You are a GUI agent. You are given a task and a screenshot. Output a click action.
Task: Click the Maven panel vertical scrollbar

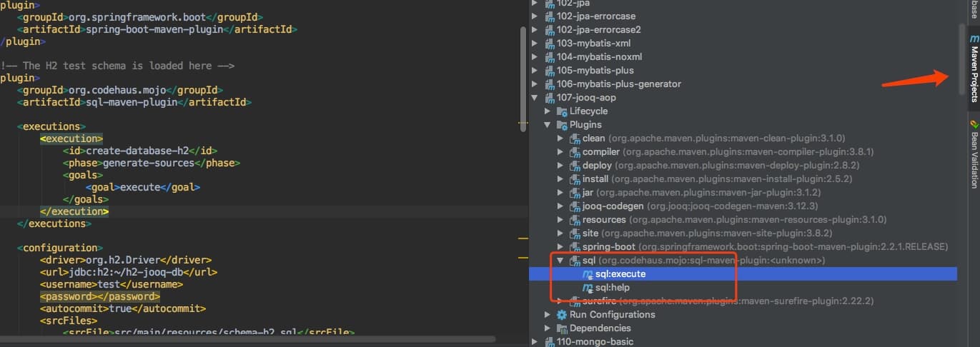tap(961, 57)
